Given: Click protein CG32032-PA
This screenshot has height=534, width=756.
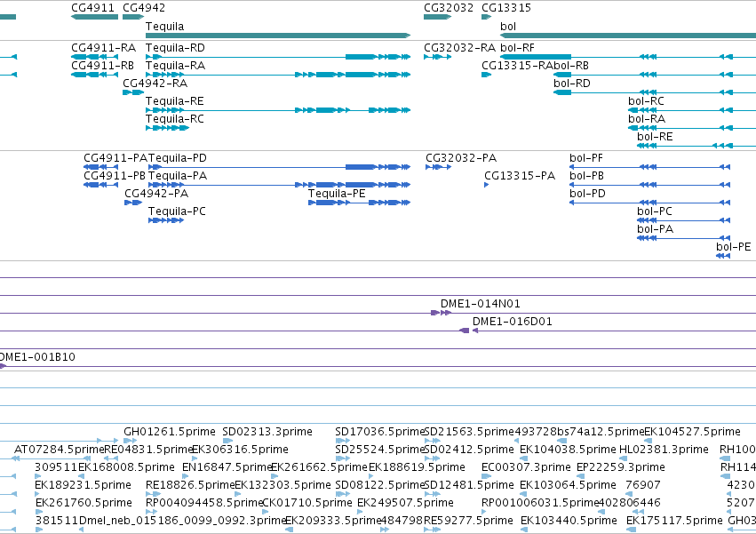Looking at the screenshot, I should 438,167.
